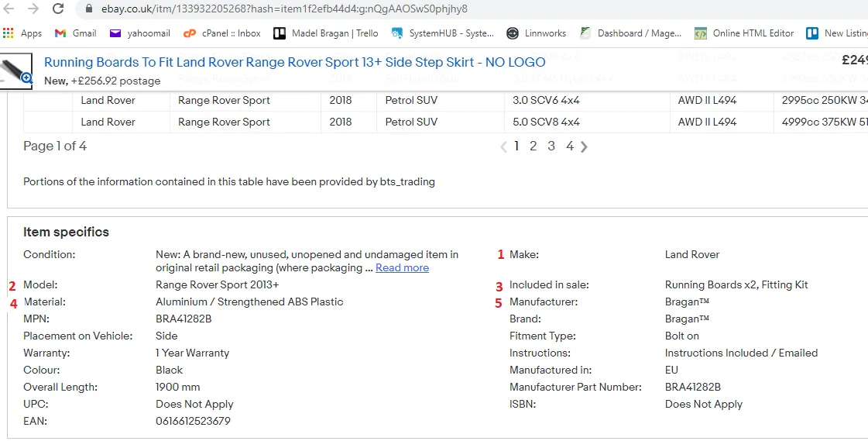Select compatibility page 1
This screenshot has width=868, height=448.
516,146
